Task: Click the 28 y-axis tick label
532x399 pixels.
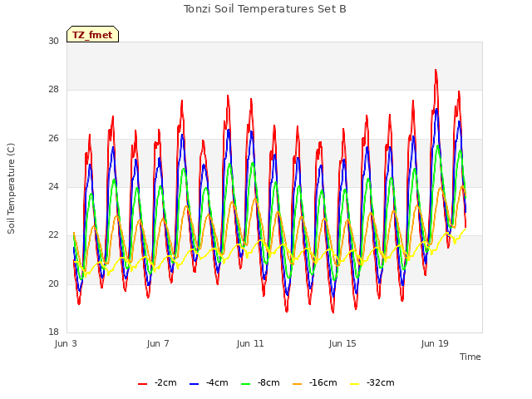Action: [x=53, y=90]
